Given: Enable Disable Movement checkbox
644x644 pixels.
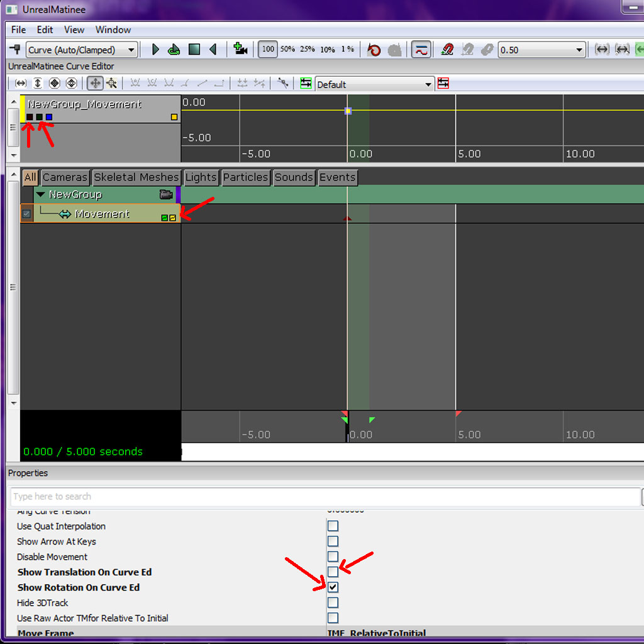Looking at the screenshot, I should point(333,556).
